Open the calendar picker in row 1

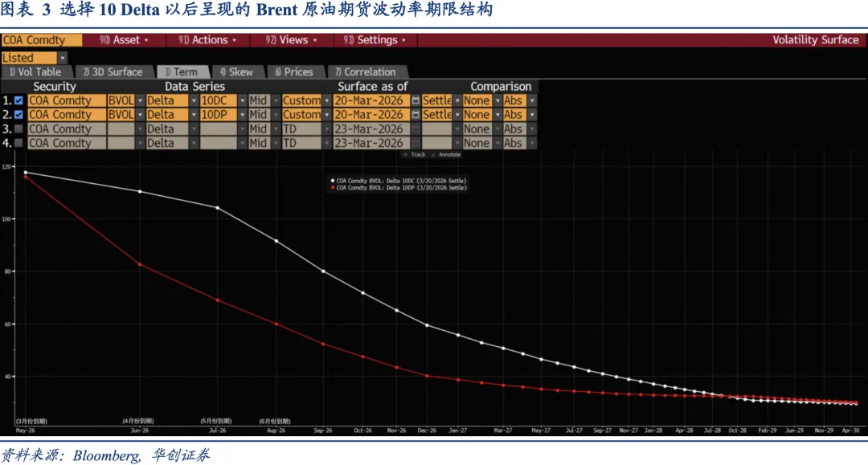pos(416,100)
